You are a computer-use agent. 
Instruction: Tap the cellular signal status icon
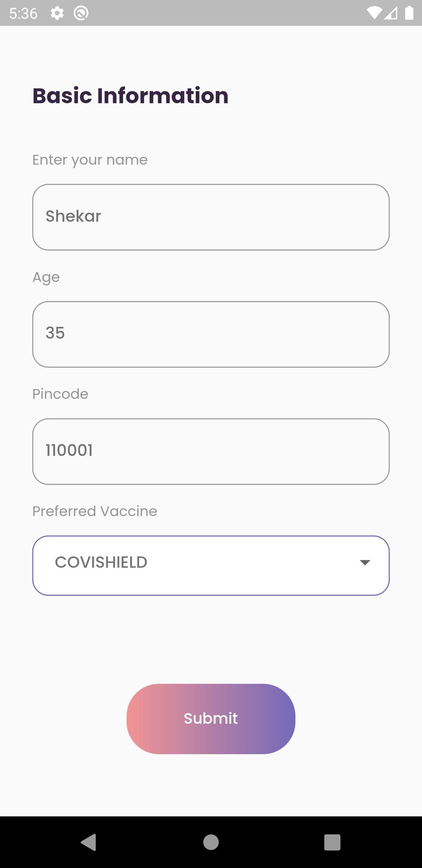391,13
